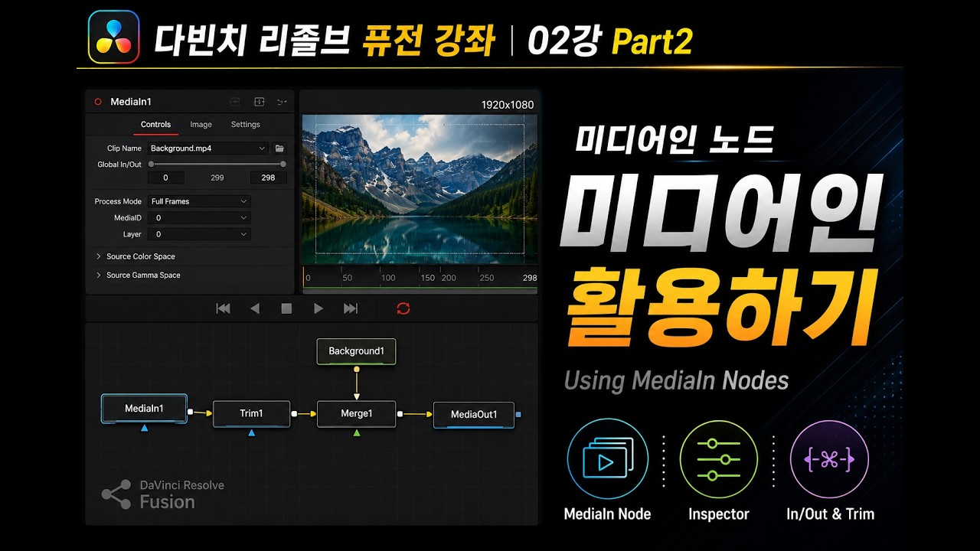
Task: Select the Background1 node
Action: (x=357, y=351)
